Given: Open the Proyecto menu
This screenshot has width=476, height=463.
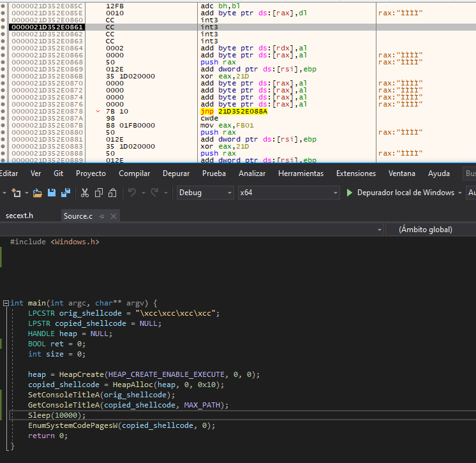Looking at the screenshot, I should 91,173.
